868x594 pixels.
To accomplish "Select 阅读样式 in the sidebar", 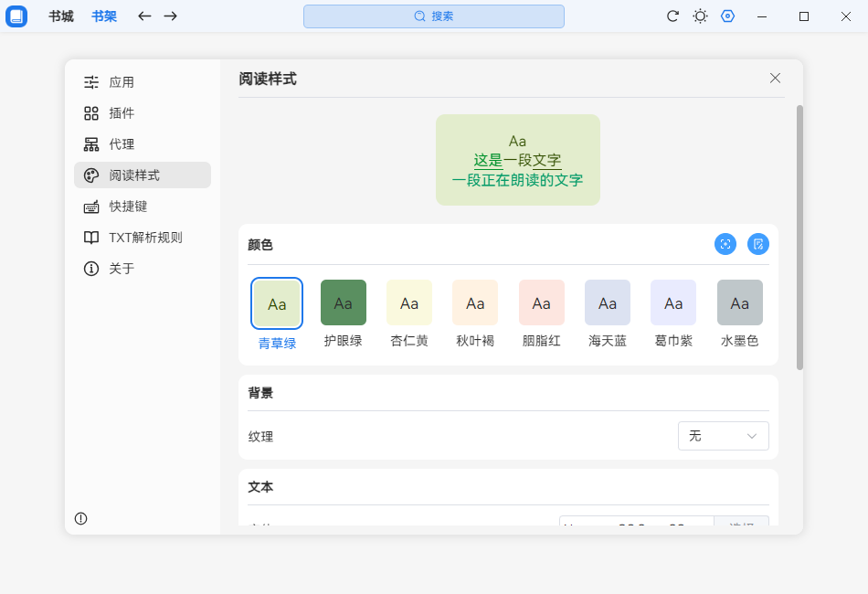I will click(x=143, y=175).
